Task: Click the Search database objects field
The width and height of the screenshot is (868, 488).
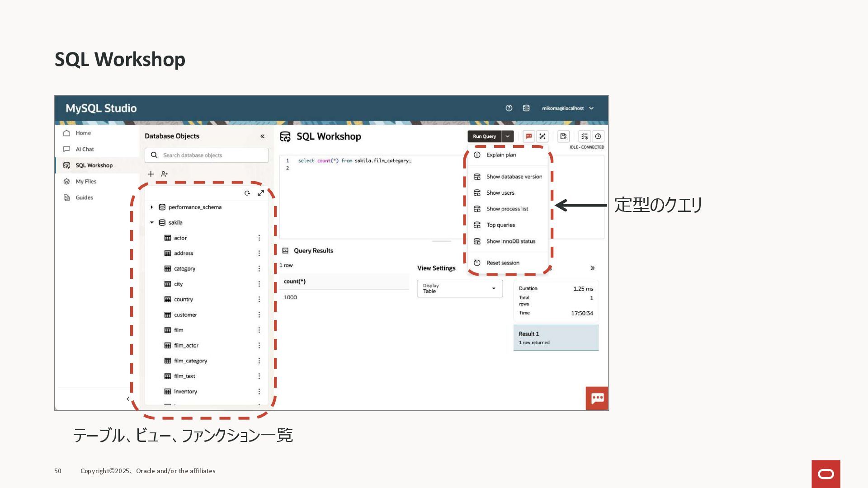Action: point(212,155)
